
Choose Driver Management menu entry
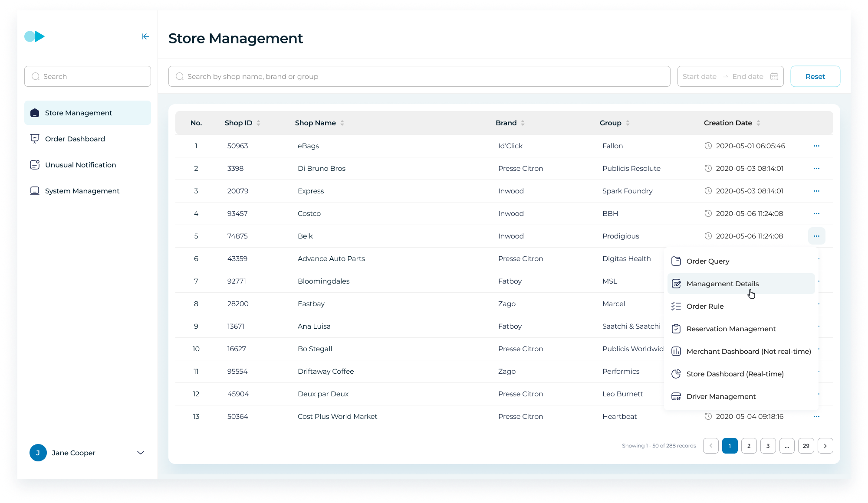point(721,396)
